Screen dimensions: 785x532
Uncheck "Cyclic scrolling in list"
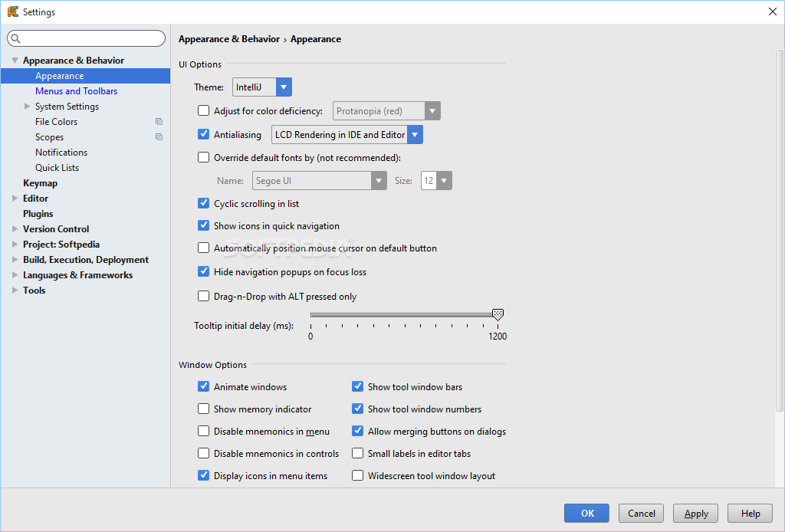click(x=203, y=203)
